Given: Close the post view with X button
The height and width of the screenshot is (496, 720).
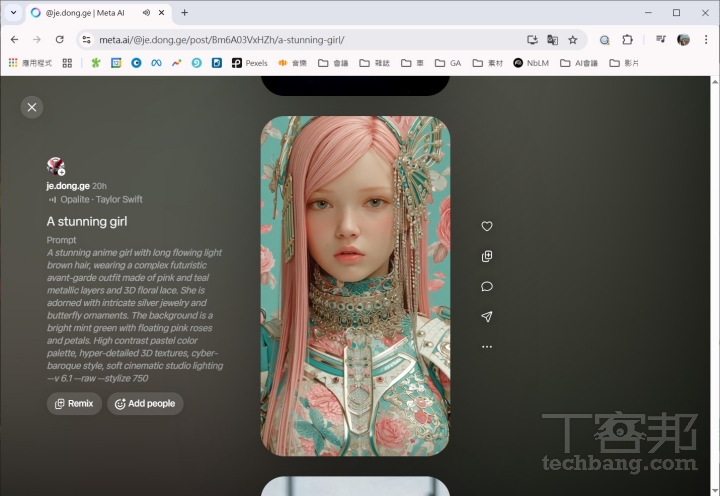Looking at the screenshot, I should [32, 107].
